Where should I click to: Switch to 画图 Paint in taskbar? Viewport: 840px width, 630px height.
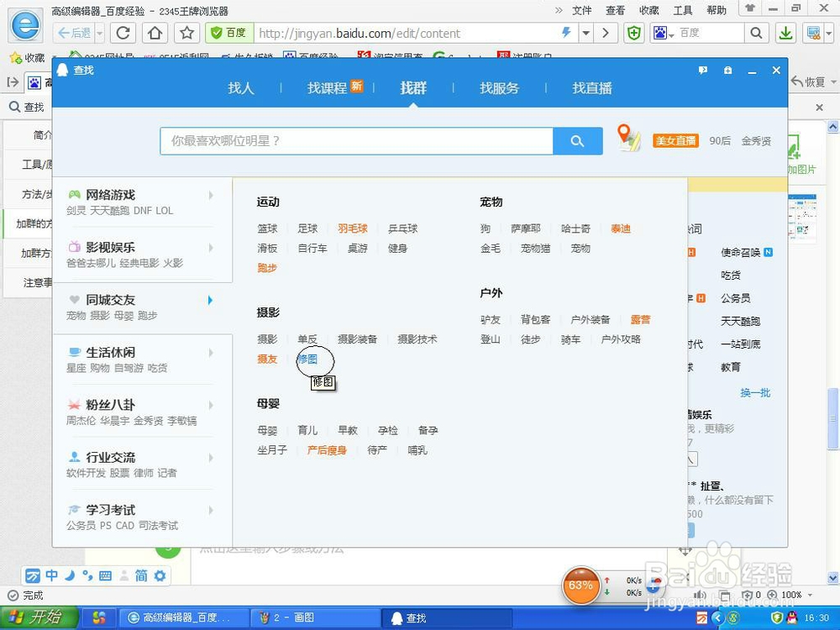pyautogui.click(x=314, y=618)
